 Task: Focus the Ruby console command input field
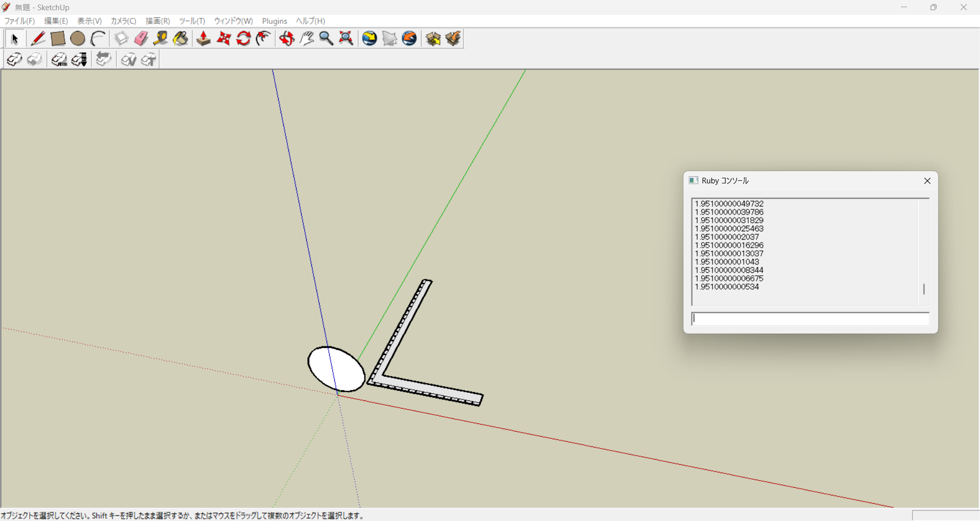click(810, 319)
